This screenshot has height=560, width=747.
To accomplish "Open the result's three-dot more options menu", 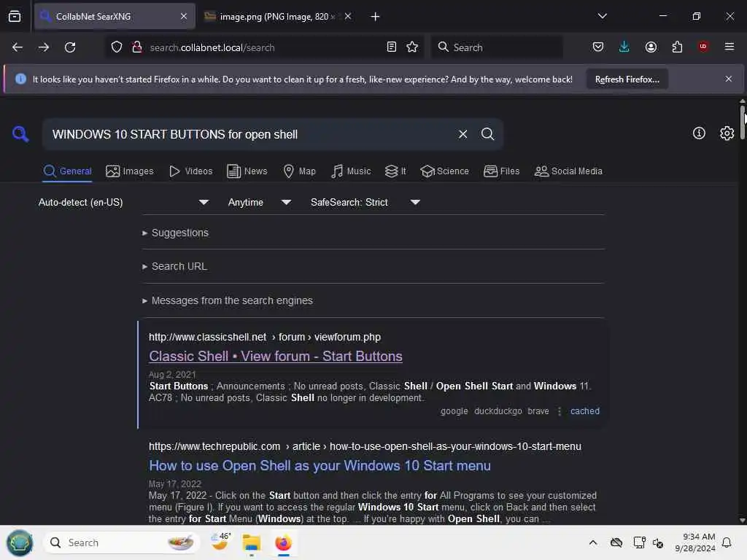I will coord(560,411).
